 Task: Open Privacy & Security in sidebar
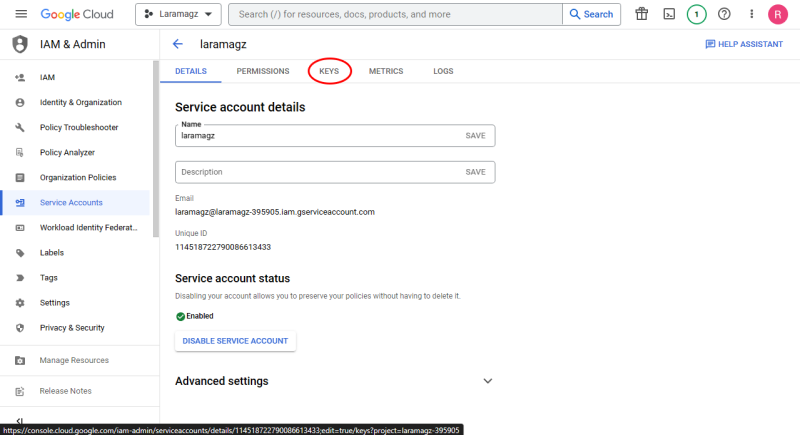tap(72, 327)
